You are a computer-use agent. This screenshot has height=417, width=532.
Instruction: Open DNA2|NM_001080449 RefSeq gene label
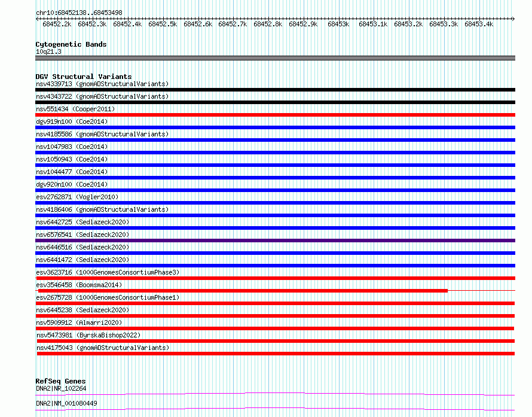click(x=66, y=403)
